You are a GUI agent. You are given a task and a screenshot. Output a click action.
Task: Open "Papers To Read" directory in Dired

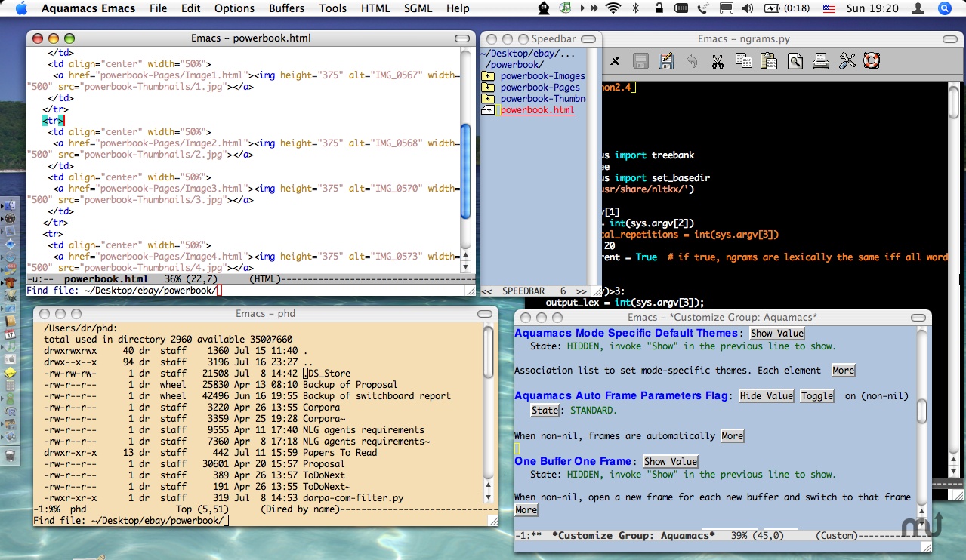339,453
